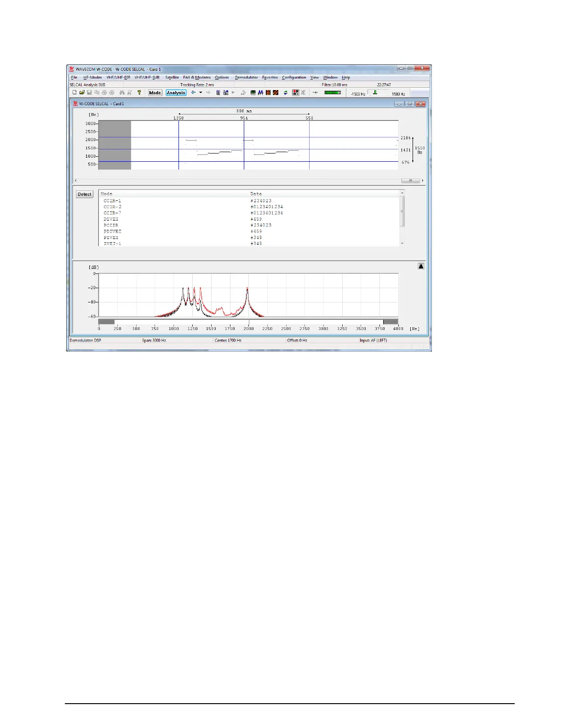The width and height of the screenshot is (563, 728).
Task: Open the VHF/UHF-DIR menu
Action: point(118,77)
